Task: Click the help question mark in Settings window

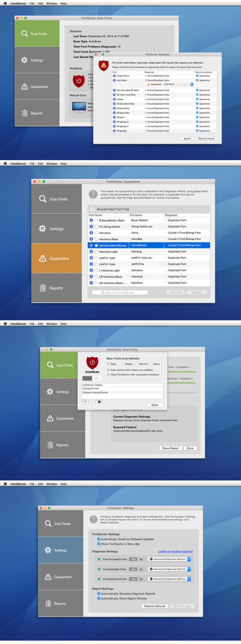Action: pos(93,519)
